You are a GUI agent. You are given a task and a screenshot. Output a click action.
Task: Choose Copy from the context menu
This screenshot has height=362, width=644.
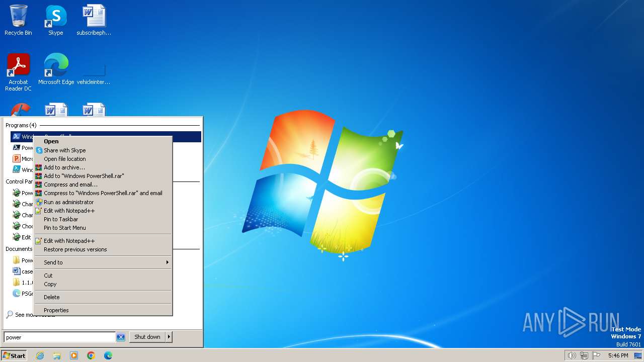pyautogui.click(x=103, y=284)
